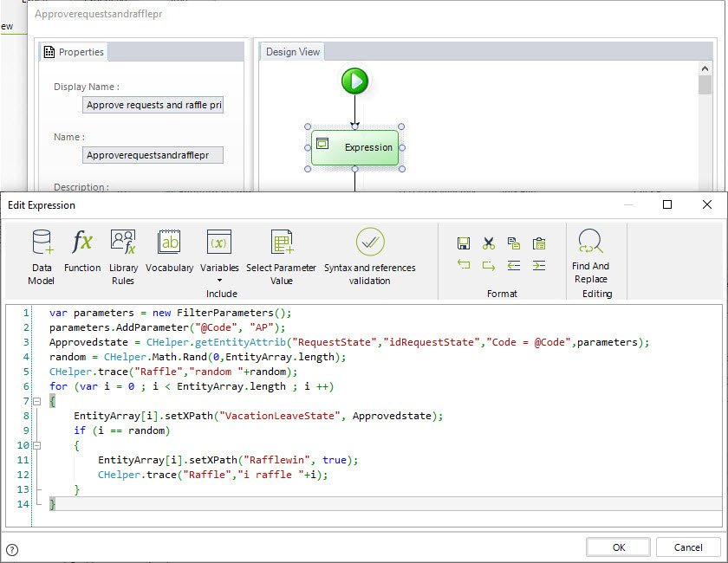Click the Cut scissors icon
728x563 pixels.
click(x=489, y=243)
